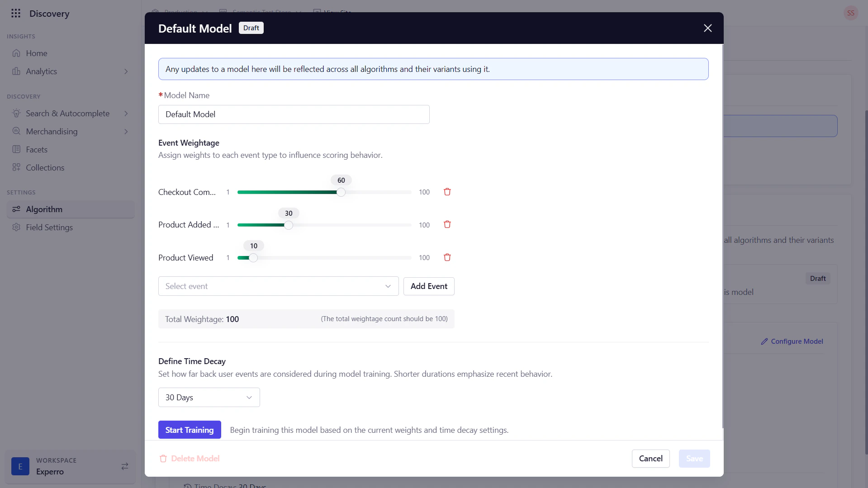Click the workspace switch arrows icon
The height and width of the screenshot is (488, 868).
[125, 466]
